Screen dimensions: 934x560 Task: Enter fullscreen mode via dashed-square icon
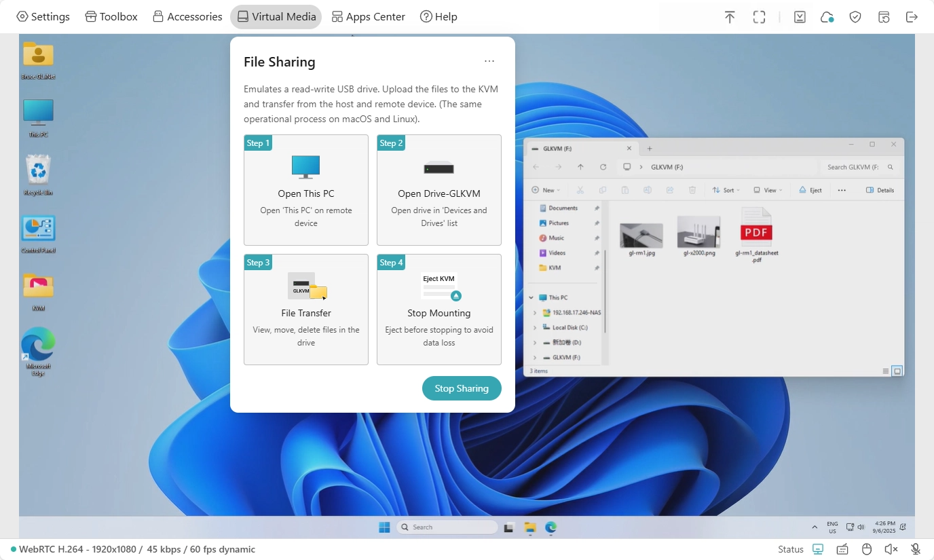760,17
